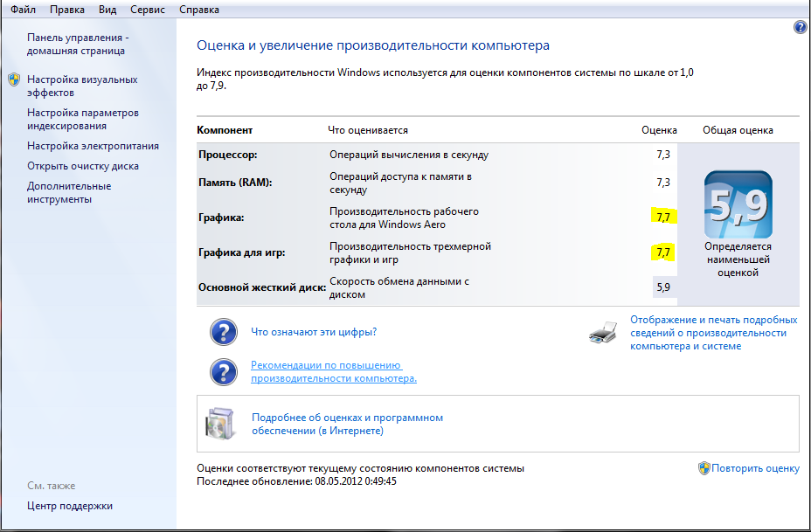Click 'См. также' section heading
This screenshot has height=532, width=811.
[52, 486]
